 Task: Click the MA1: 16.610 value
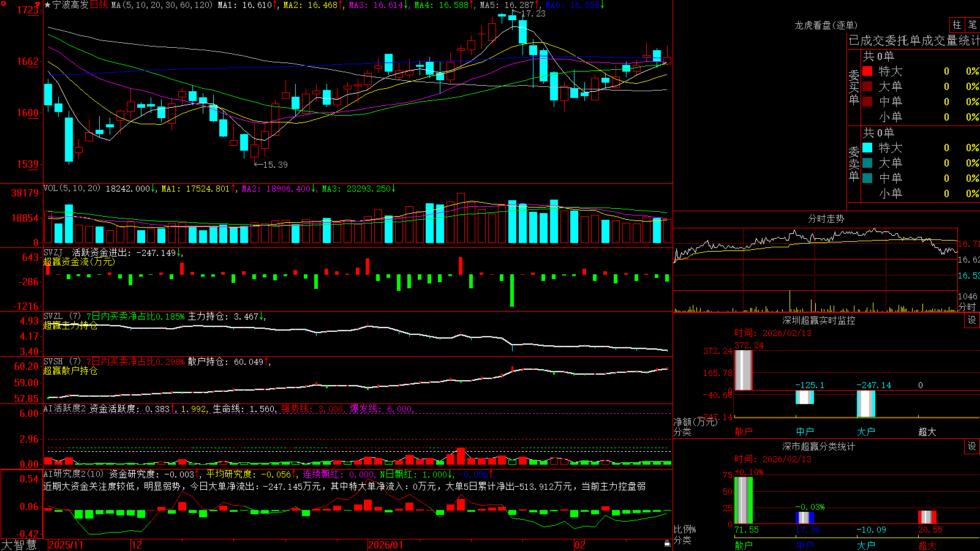[247, 5]
